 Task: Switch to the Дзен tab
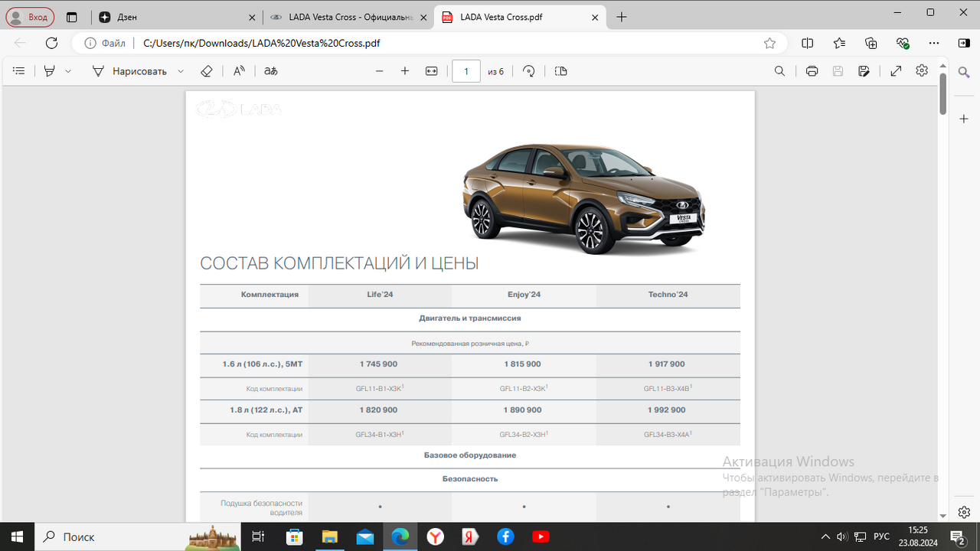176,17
